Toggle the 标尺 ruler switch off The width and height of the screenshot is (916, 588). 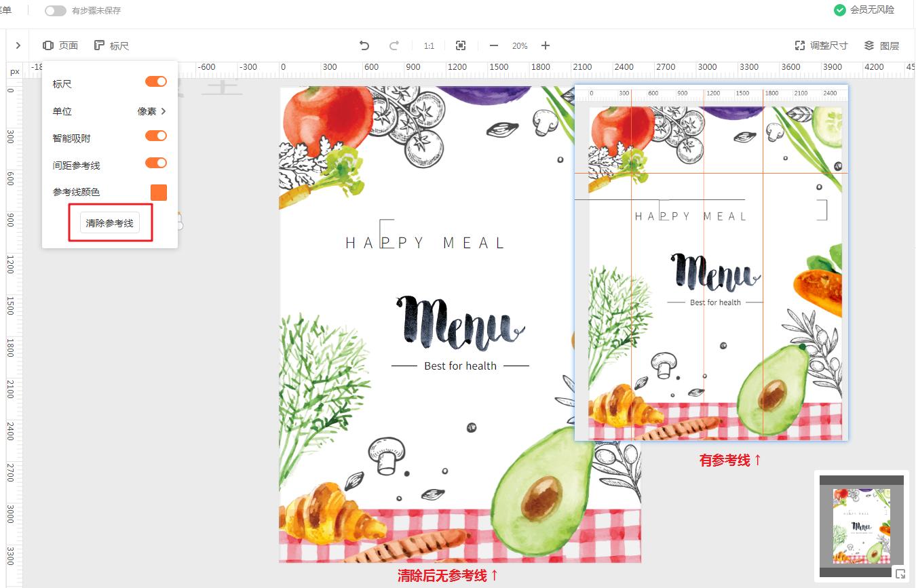(156, 81)
